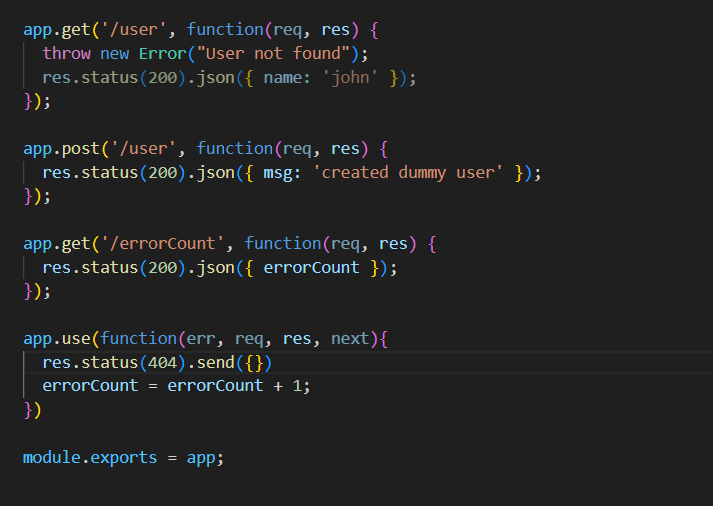Click module.exports at the bottom
713x506 pixels.
(x=90, y=458)
